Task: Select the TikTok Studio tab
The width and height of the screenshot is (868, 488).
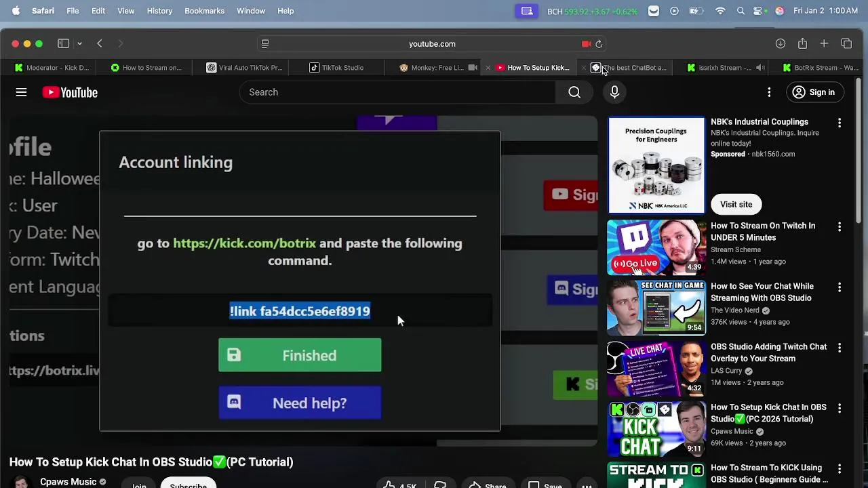Action: coord(337,68)
